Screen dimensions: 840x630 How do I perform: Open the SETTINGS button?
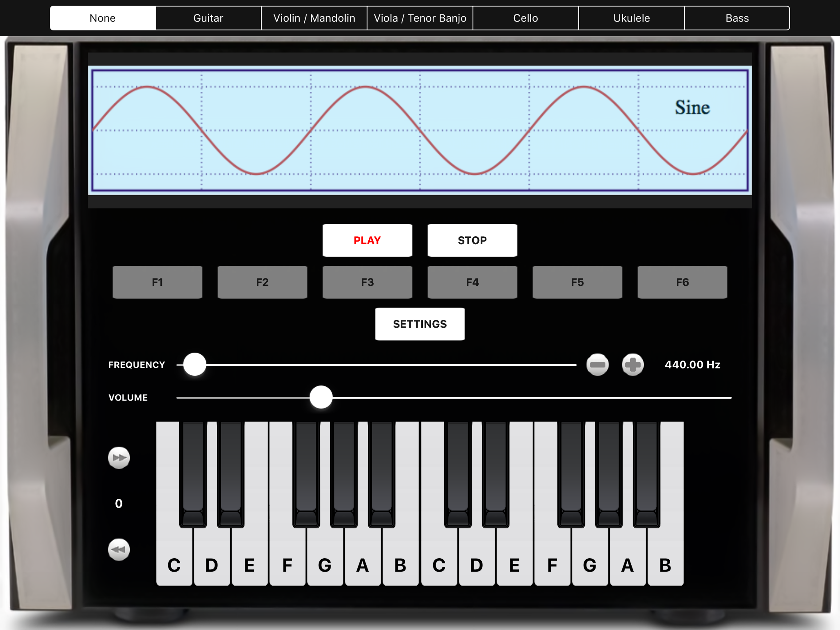[420, 324]
